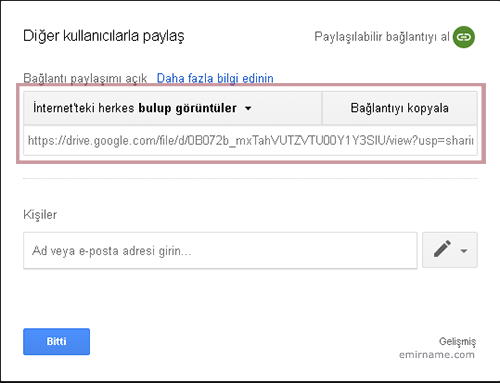This screenshot has height=383, width=500.
Task: Click the "Paylaşılabilir bağlantıyı al" text
Action: tap(382, 37)
